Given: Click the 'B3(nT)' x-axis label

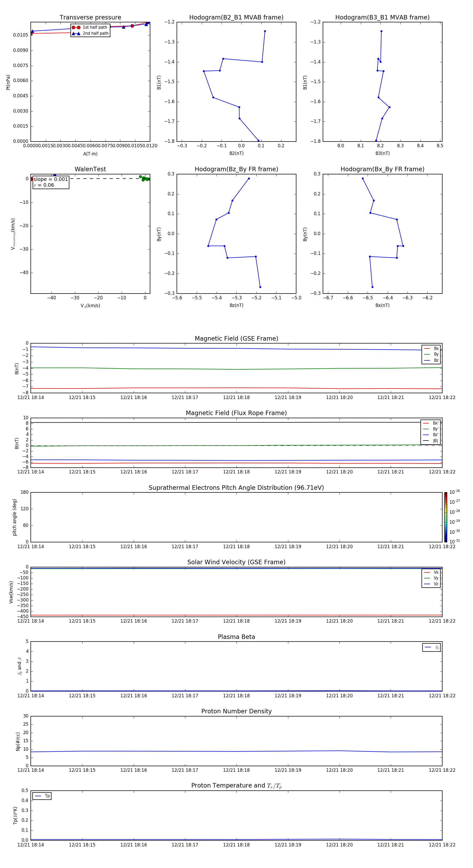Looking at the screenshot, I should 382,153.
